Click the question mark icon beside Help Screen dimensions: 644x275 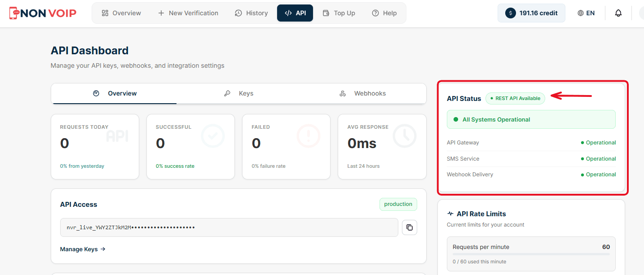(375, 13)
